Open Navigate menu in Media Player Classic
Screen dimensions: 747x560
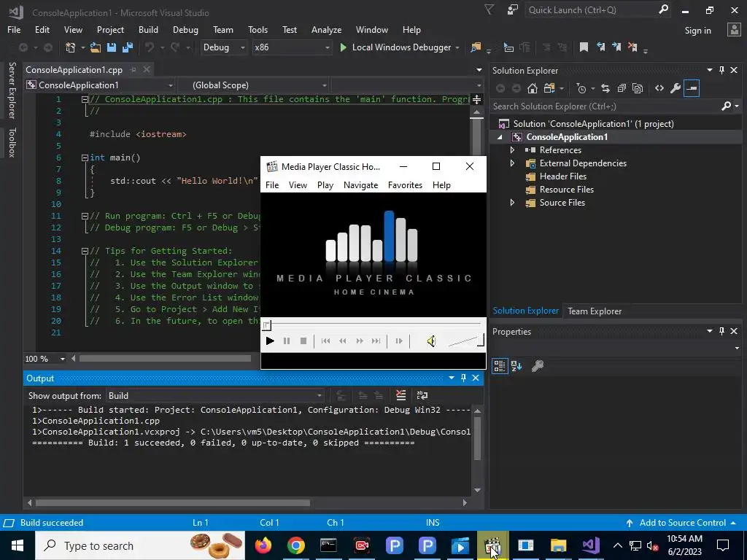pos(360,185)
